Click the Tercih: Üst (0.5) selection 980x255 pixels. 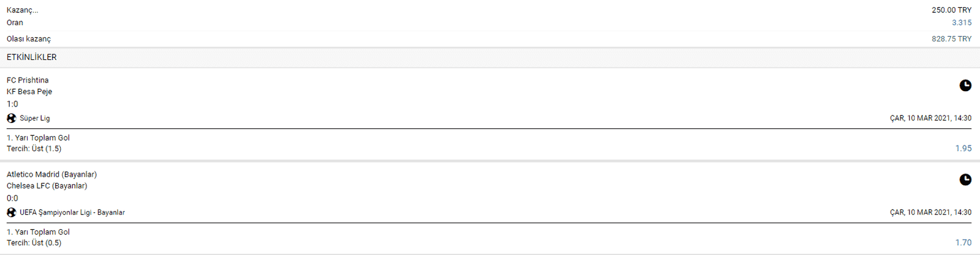point(34,243)
